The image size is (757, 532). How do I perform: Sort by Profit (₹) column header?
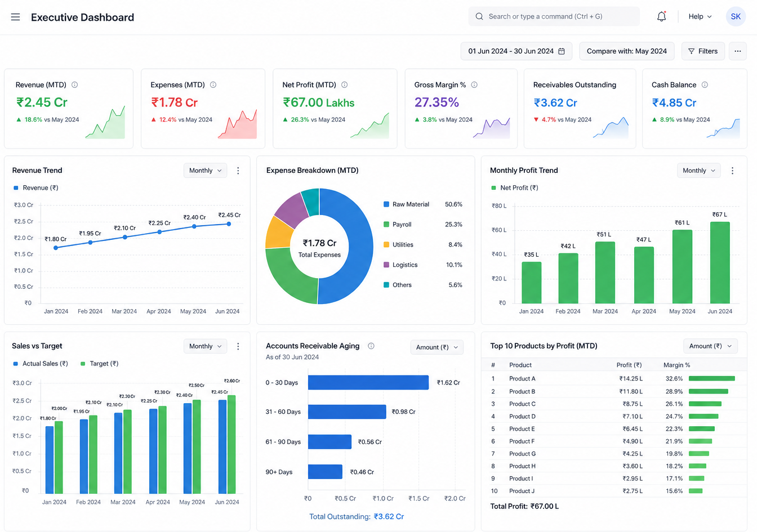point(629,365)
